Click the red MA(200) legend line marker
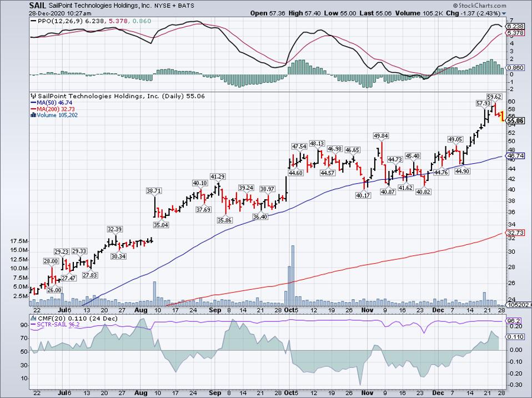532x398 pixels. pyautogui.click(x=33, y=109)
